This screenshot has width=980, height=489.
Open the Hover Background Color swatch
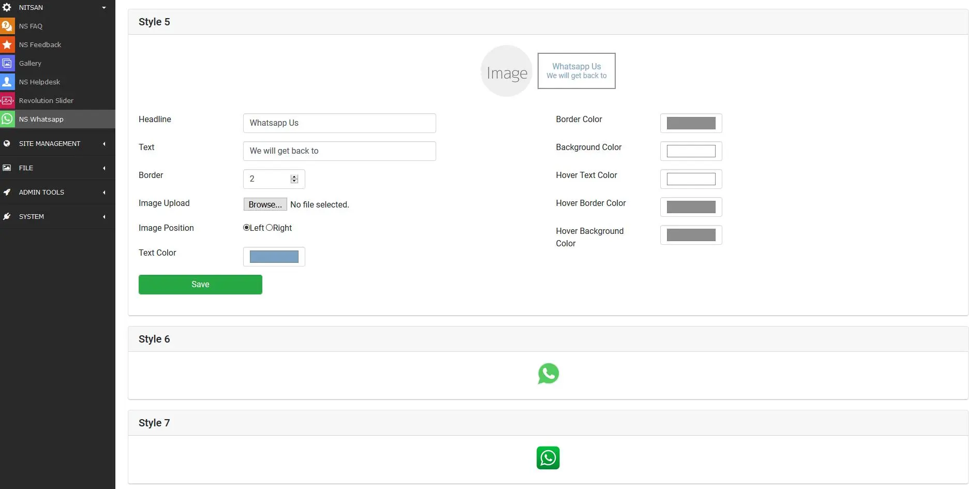691,235
